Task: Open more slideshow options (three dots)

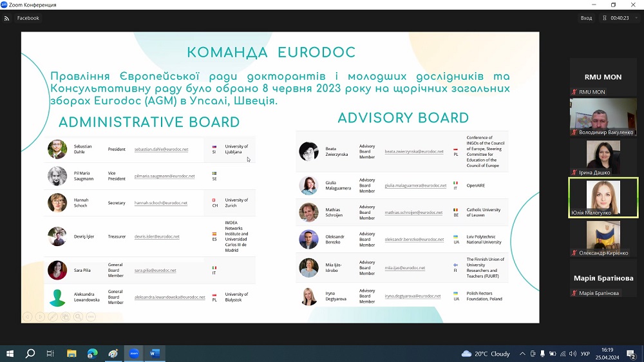Action: (91, 316)
